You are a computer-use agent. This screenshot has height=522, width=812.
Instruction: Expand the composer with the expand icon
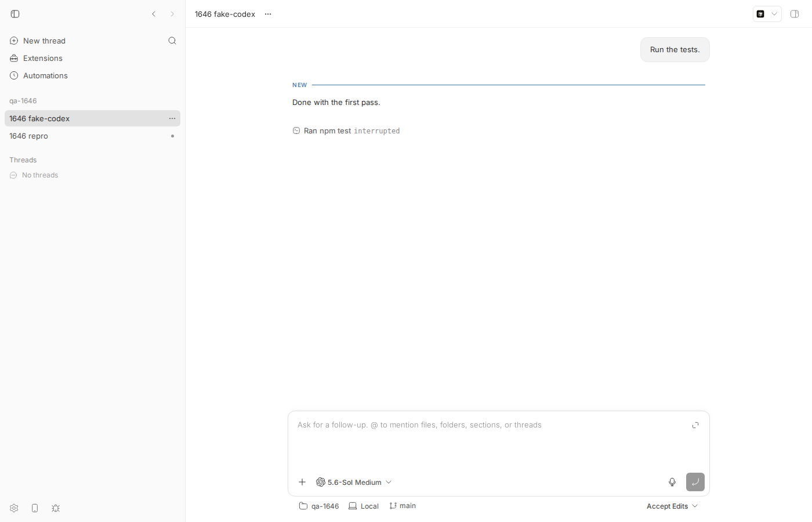tap(695, 425)
